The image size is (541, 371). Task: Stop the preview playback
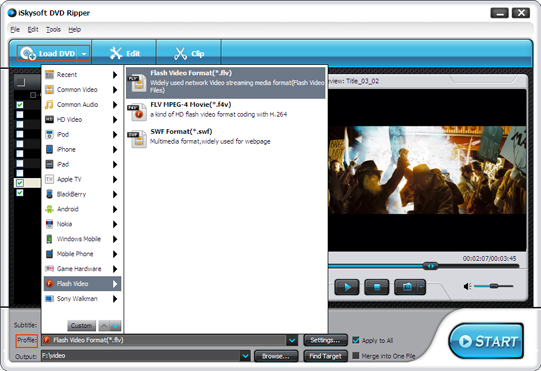(376, 287)
